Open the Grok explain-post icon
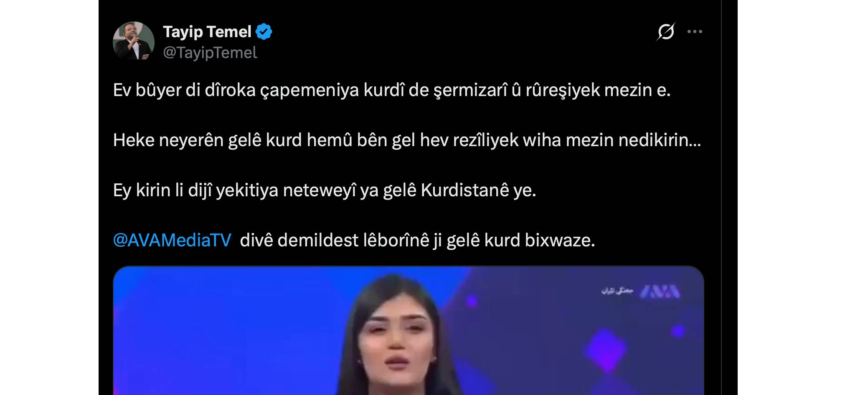 coord(665,32)
